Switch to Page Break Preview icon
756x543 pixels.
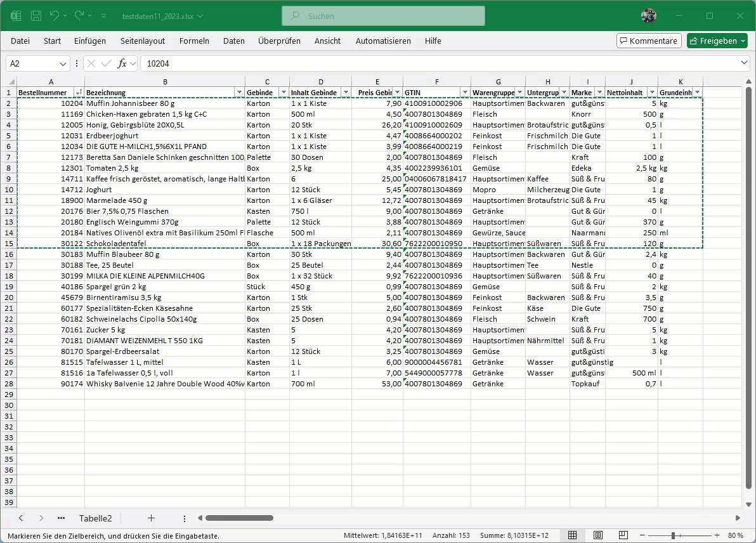tap(623, 535)
